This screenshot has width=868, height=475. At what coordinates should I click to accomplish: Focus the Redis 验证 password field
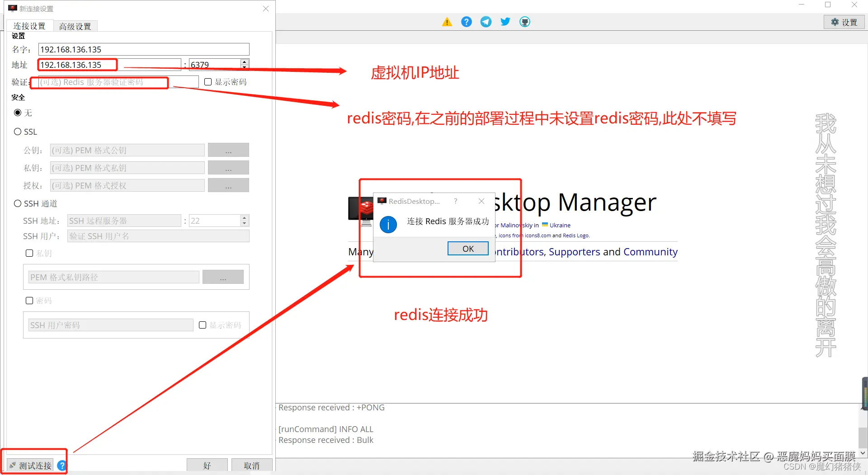[x=118, y=82]
